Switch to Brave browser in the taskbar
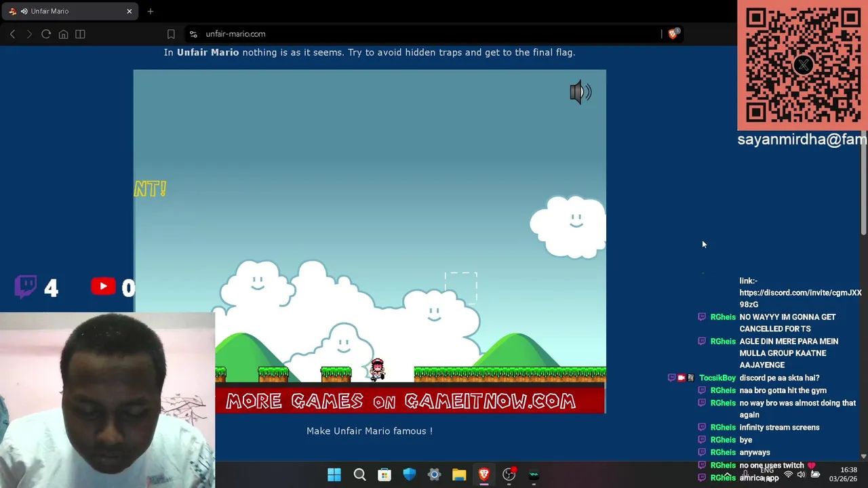 pyautogui.click(x=484, y=475)
